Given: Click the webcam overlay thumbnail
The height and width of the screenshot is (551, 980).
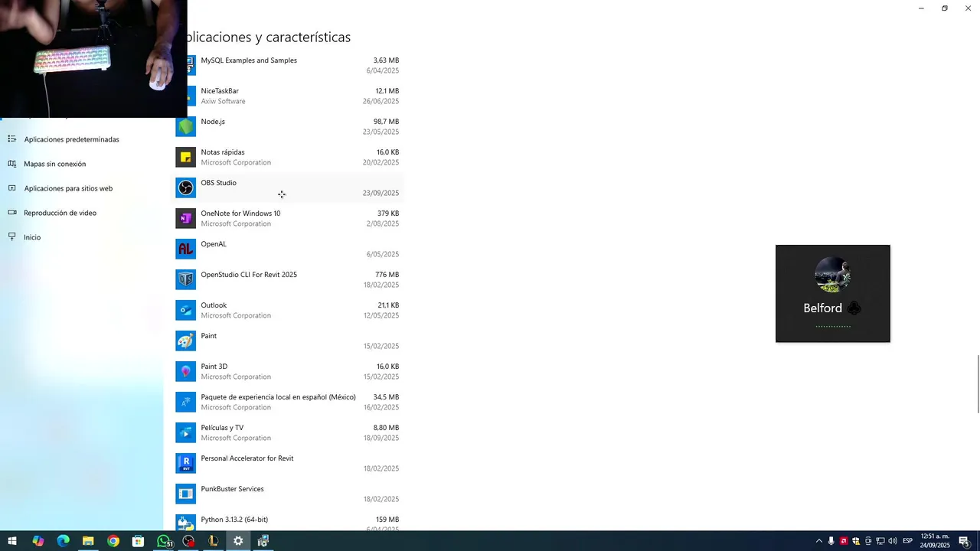Looking at the screenshot, I should [93, 59].
